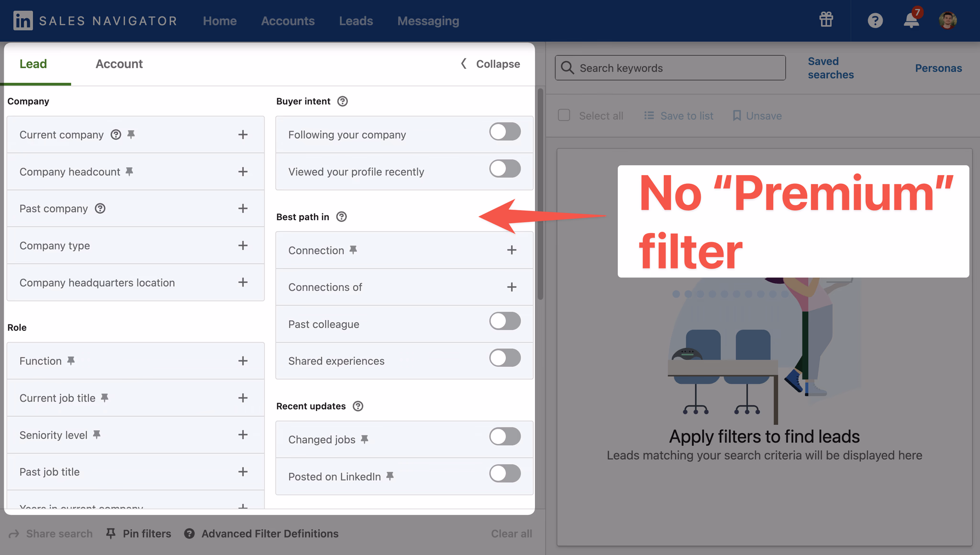Image resolution: width=980 pixels, height=555 pixels.
Task: Click pin icon next to Current job title
Action: point(104,398)
